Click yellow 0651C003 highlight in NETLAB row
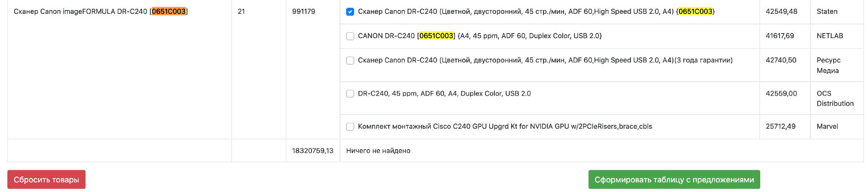This screenshot has height=192, width=868. coord(436,36)
